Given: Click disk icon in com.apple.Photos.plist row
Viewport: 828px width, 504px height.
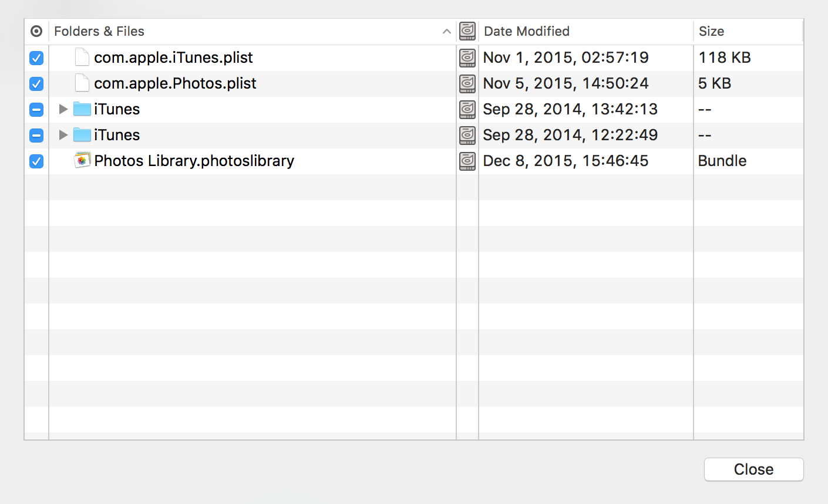Looking at the screenshot, I should click(467, 83).
